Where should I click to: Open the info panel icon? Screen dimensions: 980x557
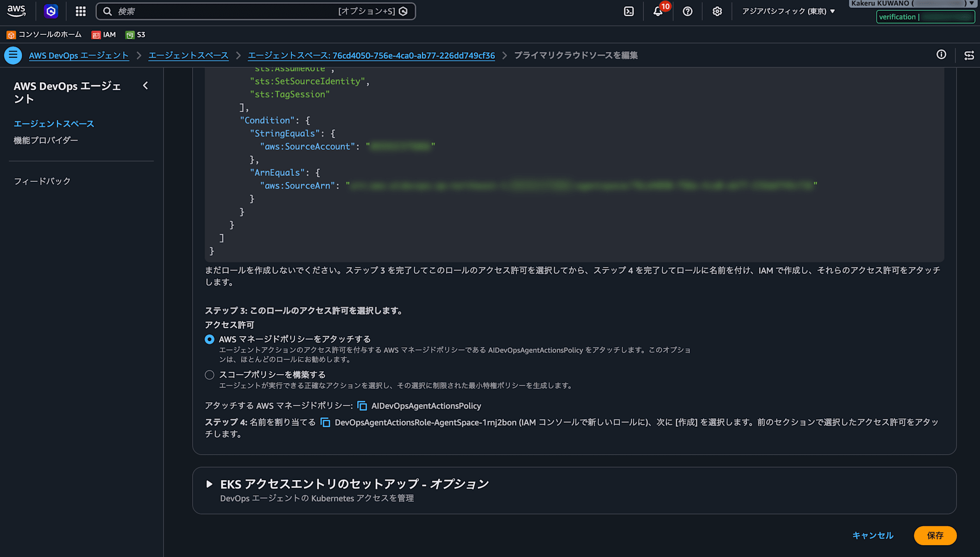pos(941,55)
